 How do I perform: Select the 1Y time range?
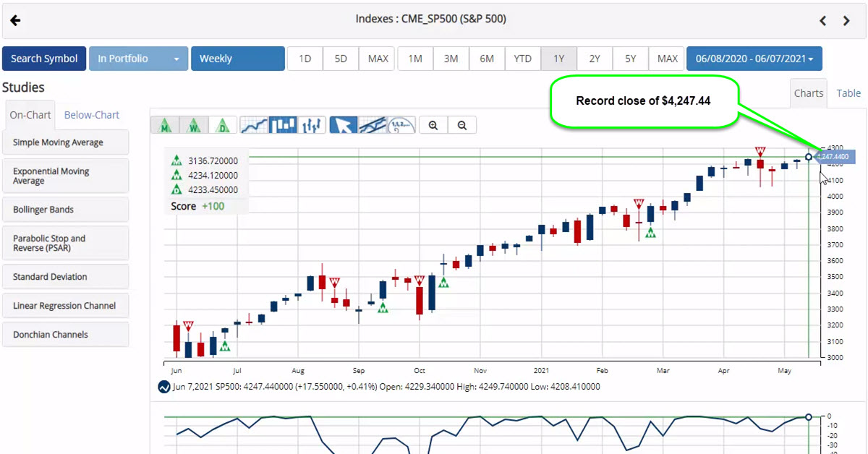click(x=558, y=59)
